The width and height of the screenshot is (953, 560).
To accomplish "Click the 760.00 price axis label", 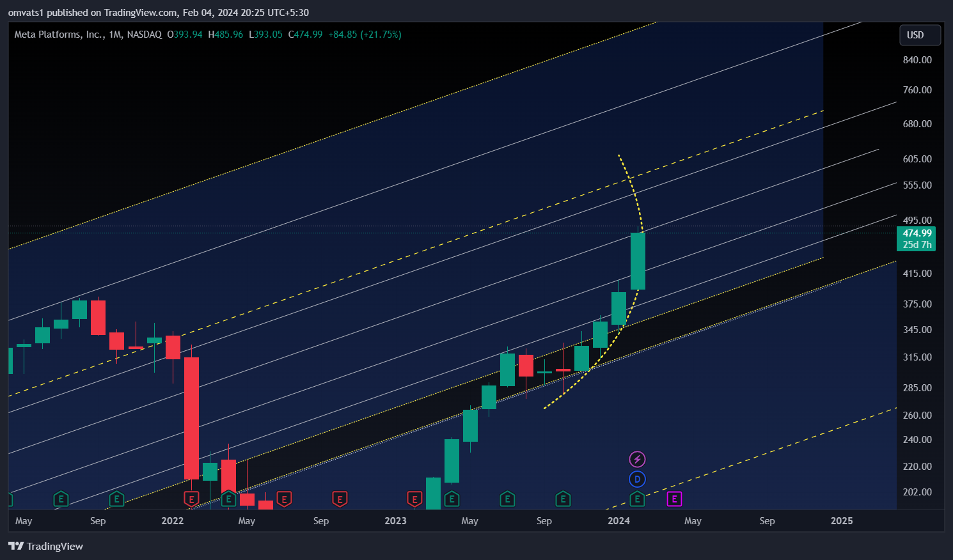I will [x=917, y=89].
